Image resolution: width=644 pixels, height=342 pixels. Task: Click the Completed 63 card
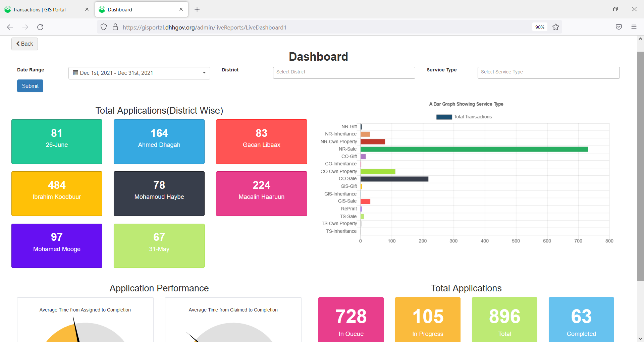(581, 320)
